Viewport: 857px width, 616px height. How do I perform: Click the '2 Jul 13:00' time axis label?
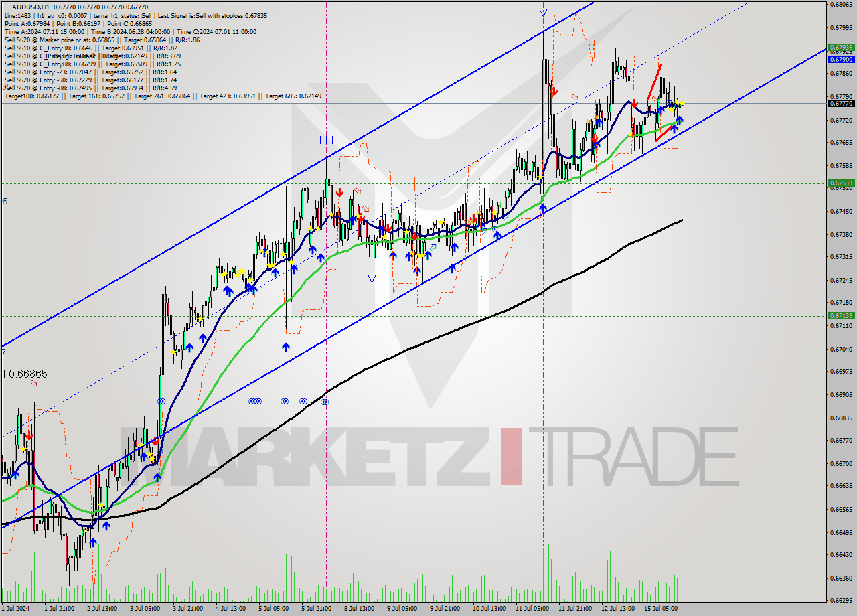point(102,609)
